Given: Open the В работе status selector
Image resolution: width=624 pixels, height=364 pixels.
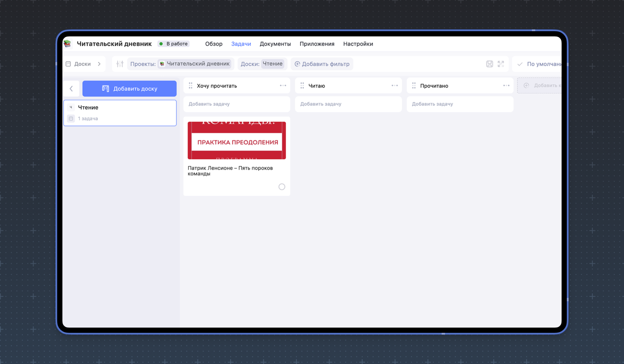Looking at the screenshot, I should 173,44.
